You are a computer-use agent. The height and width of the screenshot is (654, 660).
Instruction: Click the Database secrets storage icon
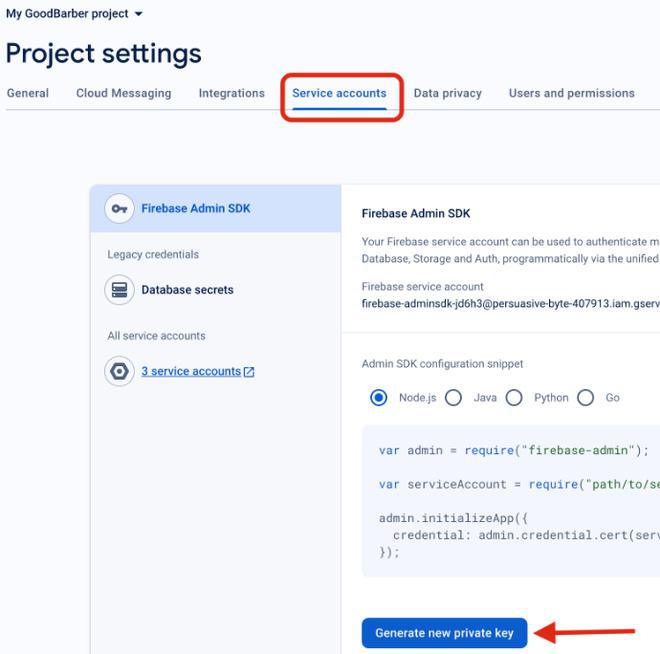click(x=120, y=290)
